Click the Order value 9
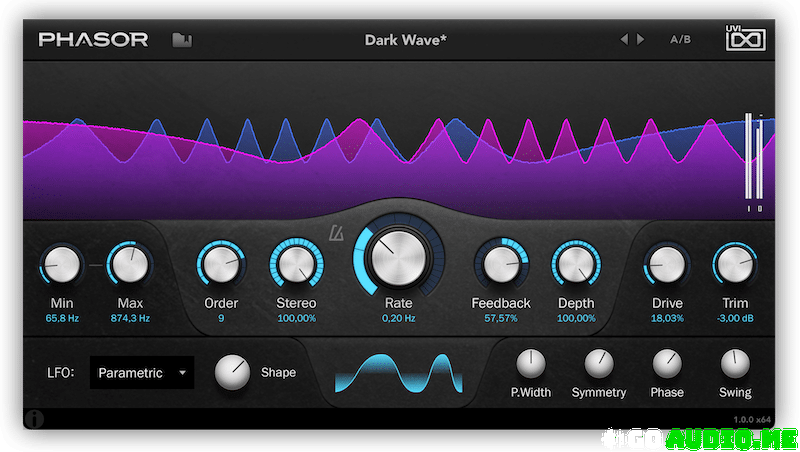 pyautogui.click(x=221, y=318)
